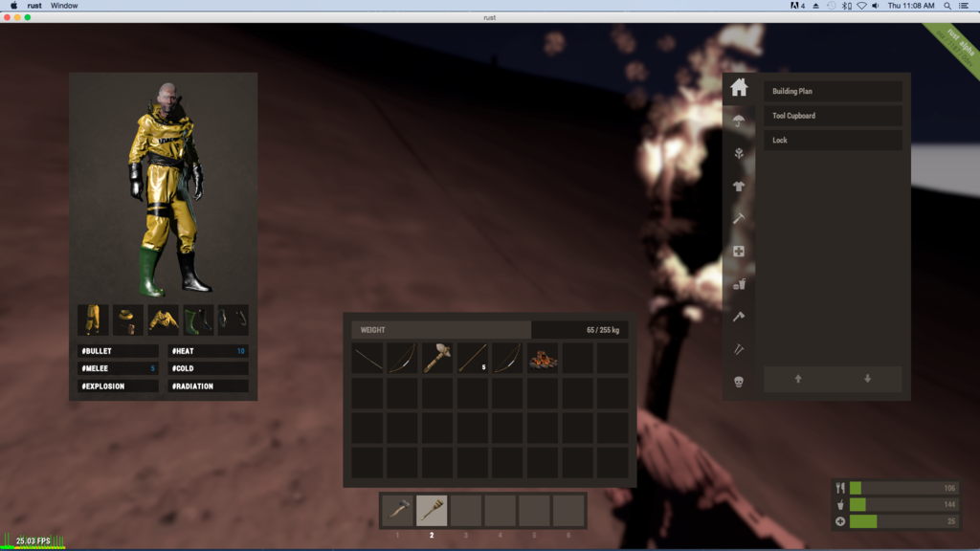The width and height of the screenshot is (980, 551).
Task: Click the 65 / 255 kg weight value
Action: click(x=603, y=330)
